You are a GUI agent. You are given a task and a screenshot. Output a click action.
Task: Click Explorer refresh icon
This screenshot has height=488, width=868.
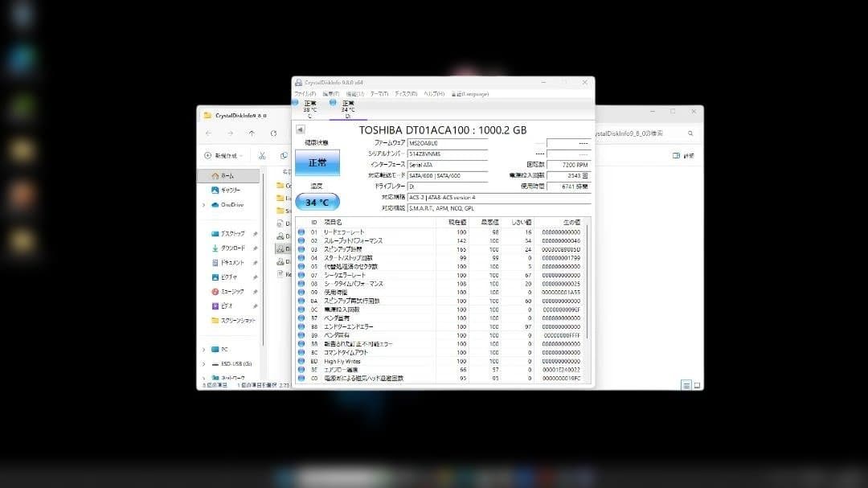tap(273, 133)
